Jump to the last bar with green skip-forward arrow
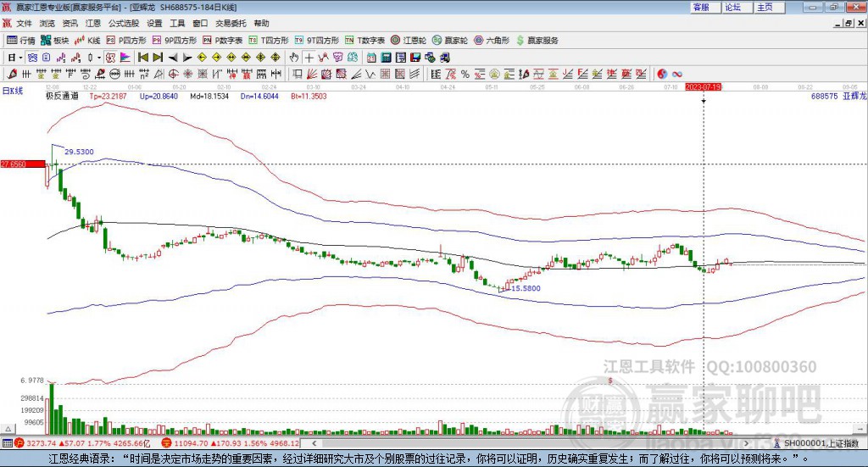Image resolution: width=868 pixels, height=467 pixels. 158,57
